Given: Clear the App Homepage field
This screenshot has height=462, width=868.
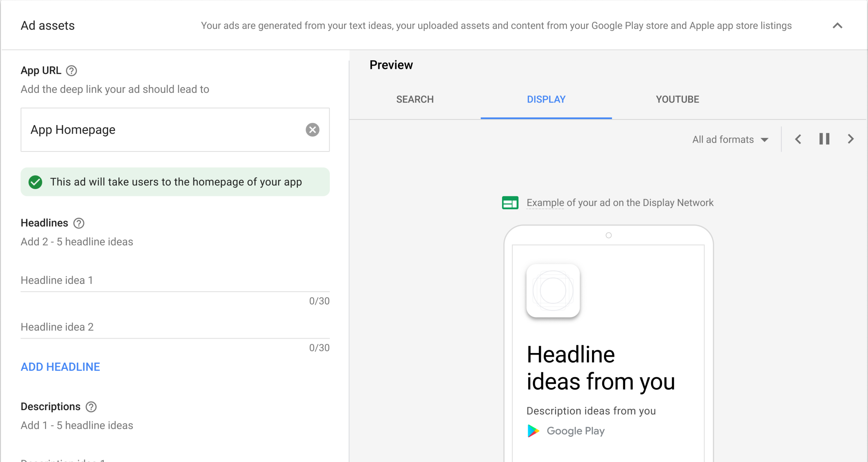Looking at the screenshot, I should pyautogui.click(x=312, y=130).
